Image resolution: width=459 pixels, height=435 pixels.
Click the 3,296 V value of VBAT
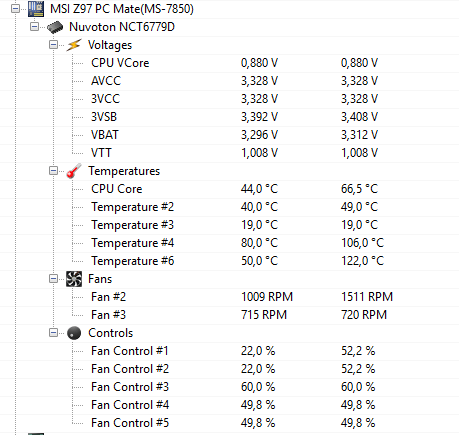259,135
